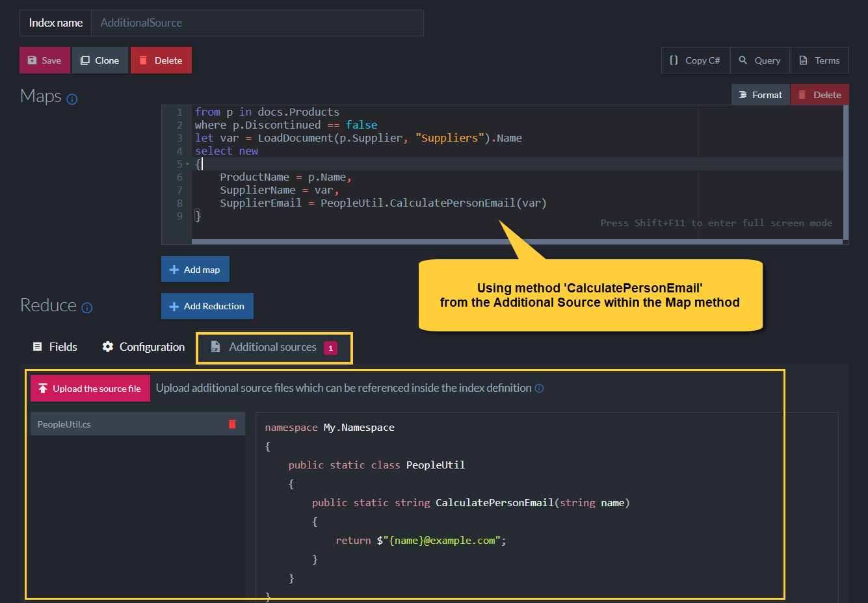Delete the index with the red button beside Clone
The width and height of the screenshot is (868, 603).
pyautogui.click(x=161, y=60)
